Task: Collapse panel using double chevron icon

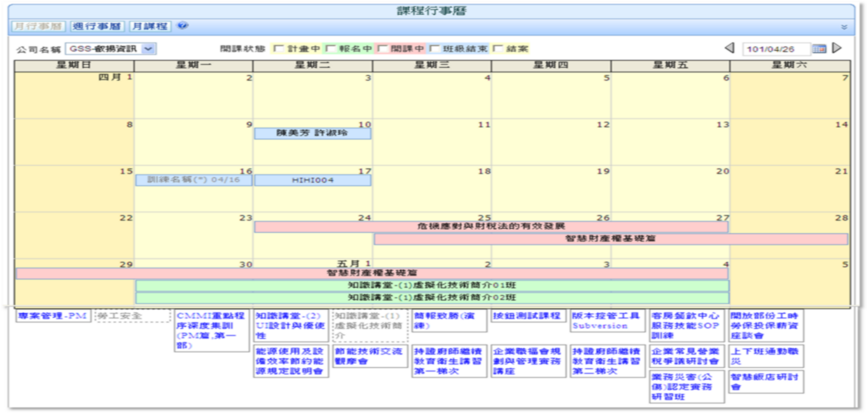Action: [844, 27]
